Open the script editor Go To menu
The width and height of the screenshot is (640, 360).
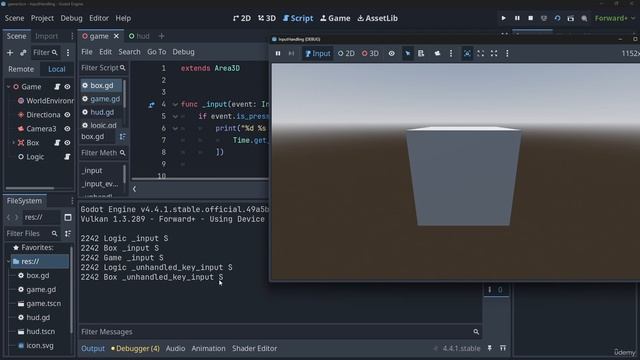click(157, 52)
